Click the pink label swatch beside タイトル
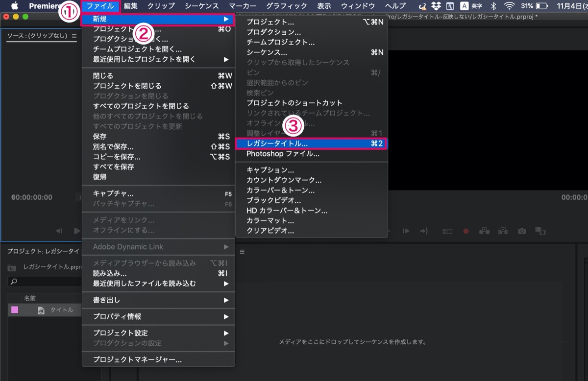 click(x=15, y=310)
